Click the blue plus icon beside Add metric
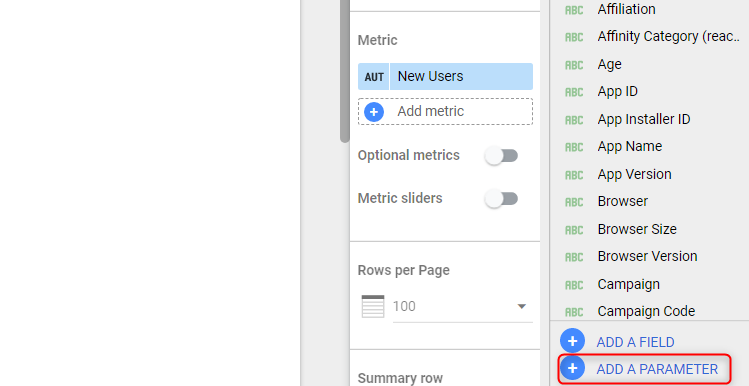This screenshot has width=749, height=386. coord(374,112)
